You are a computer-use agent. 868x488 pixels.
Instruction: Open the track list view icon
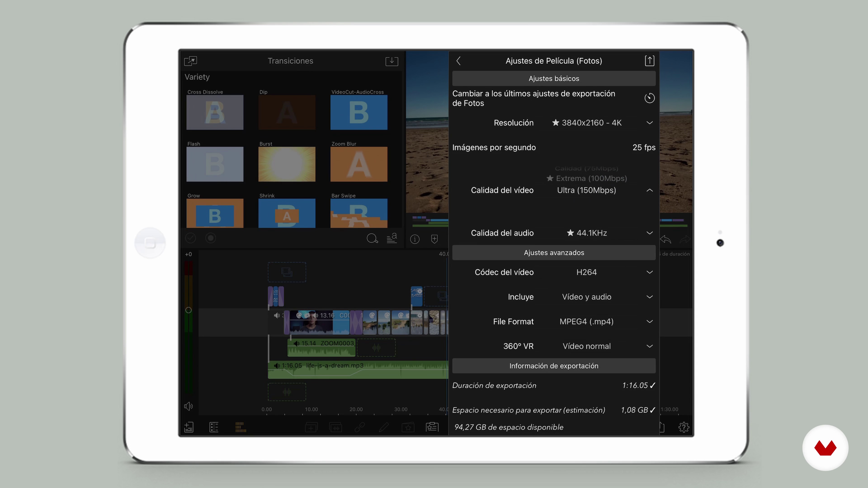tap(214, 427)
